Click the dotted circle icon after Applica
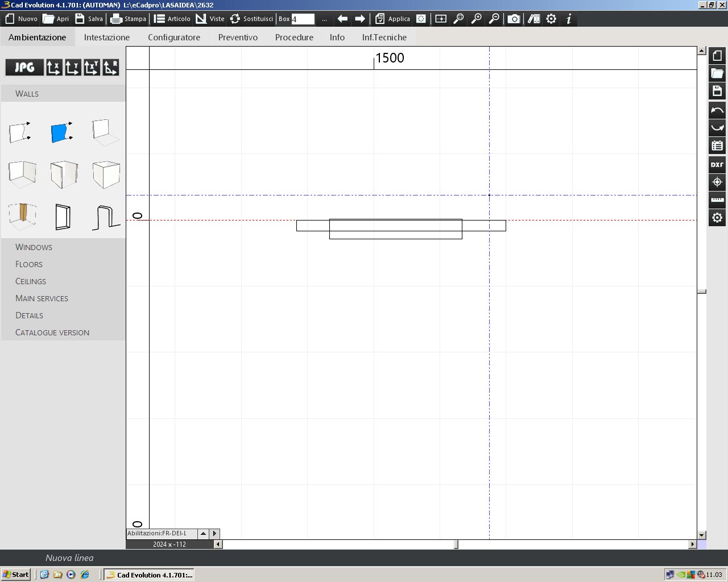The height and width of the screenshot is (582, 728). click(421, 19)
